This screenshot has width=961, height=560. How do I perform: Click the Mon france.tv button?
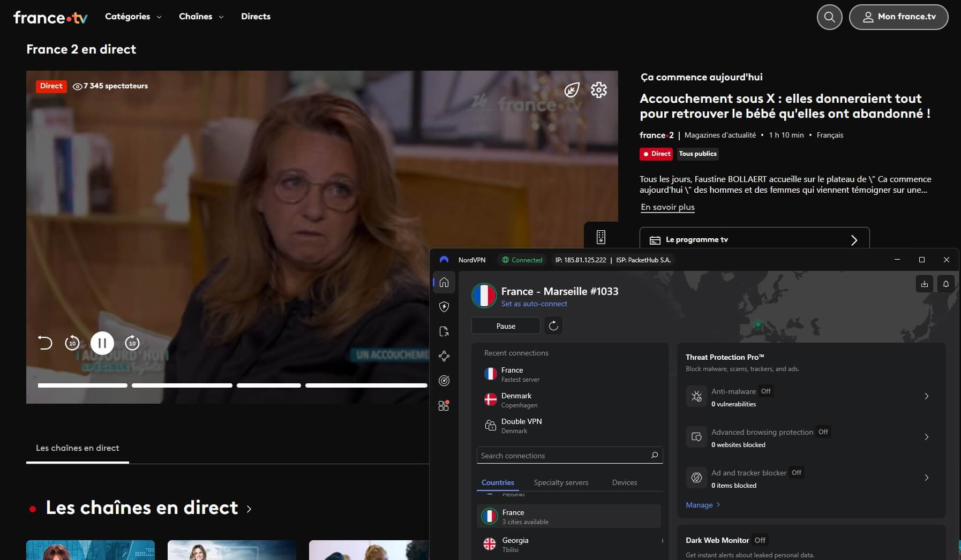899,17
